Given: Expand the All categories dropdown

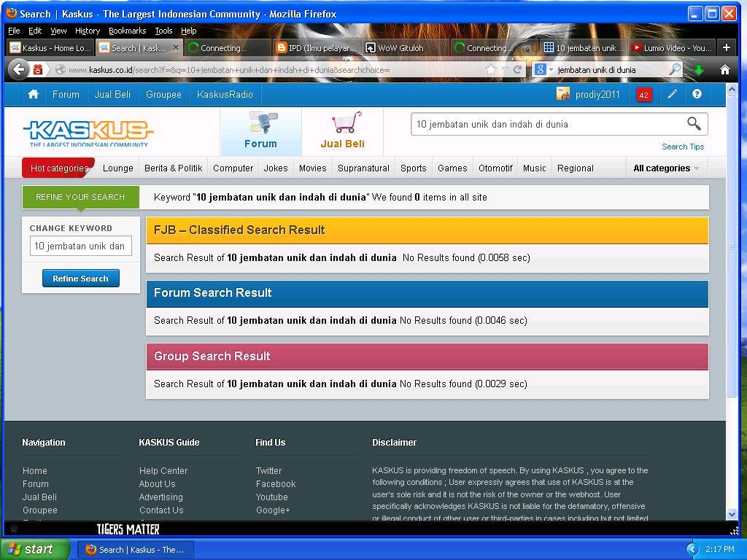Looking at the screenshot, I should pyautogui.click(x=666, y=168).
